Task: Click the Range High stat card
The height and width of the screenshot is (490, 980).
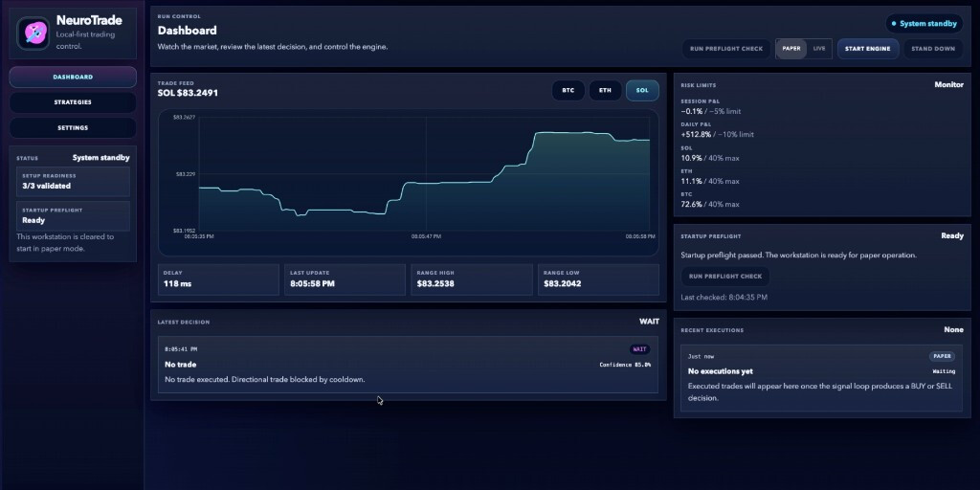Action: coord(471,279)
